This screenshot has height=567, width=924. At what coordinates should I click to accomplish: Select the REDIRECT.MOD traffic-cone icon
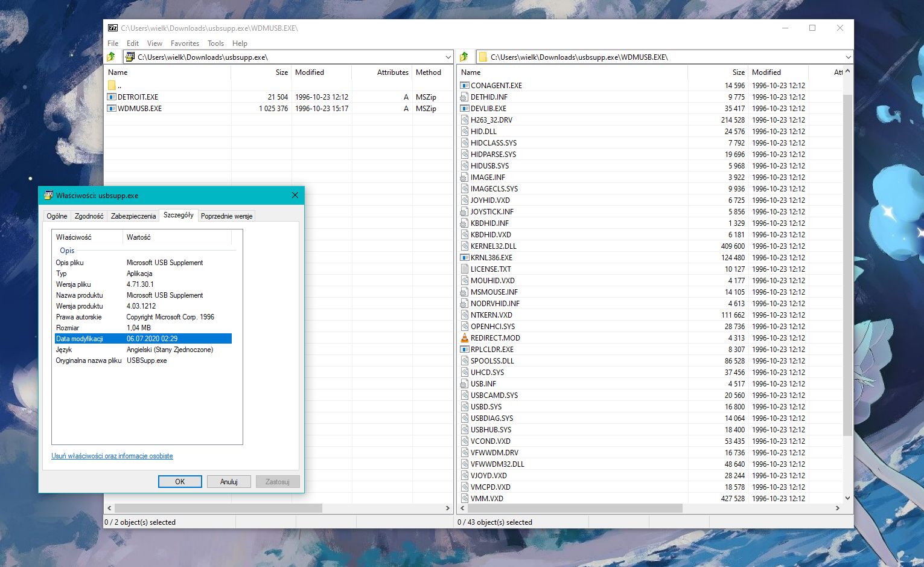tap(464, 338)
